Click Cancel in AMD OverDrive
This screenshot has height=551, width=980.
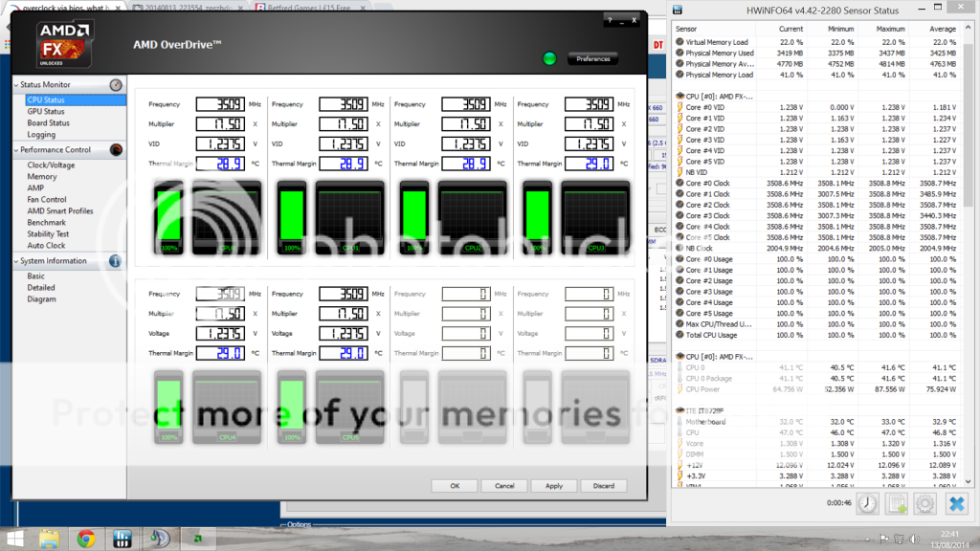tap(504, 485)
